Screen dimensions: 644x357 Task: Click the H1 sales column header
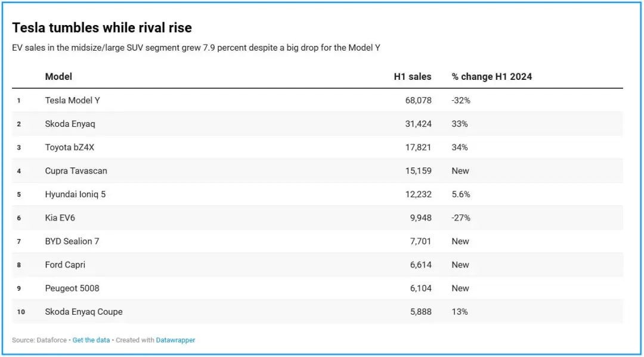point(413,76)
